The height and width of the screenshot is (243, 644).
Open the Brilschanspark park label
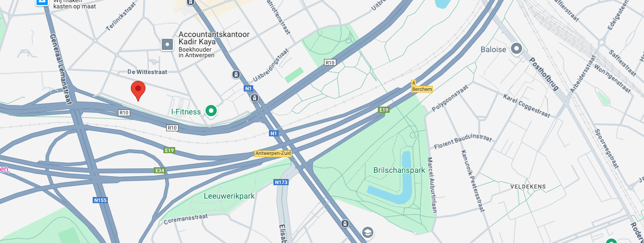[399, 170]
